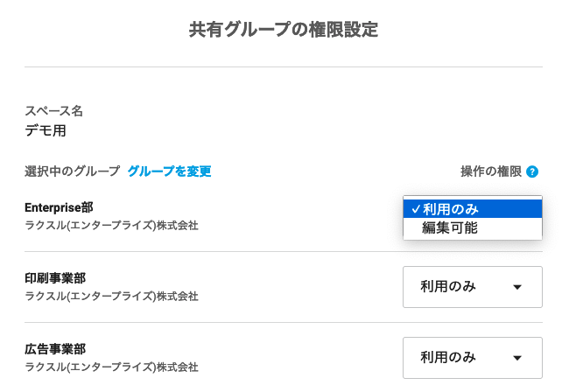The height and width of the screenshot is (392, 569).
Task: Click the 印刷事業部 dropdown arrow icon
Action: click(517, 287)
